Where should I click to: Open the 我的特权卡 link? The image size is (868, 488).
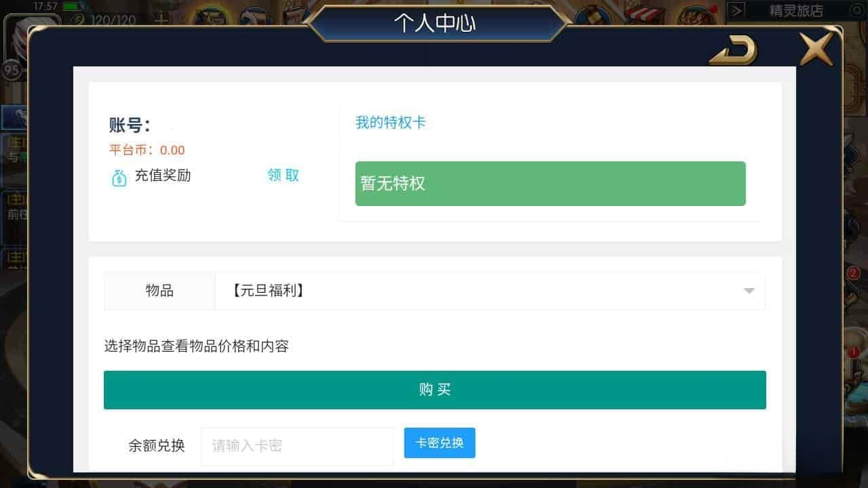pos(391,123)
